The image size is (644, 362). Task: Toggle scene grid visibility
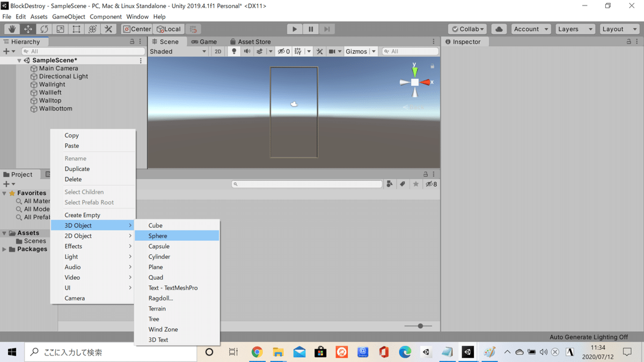(298, 51)
